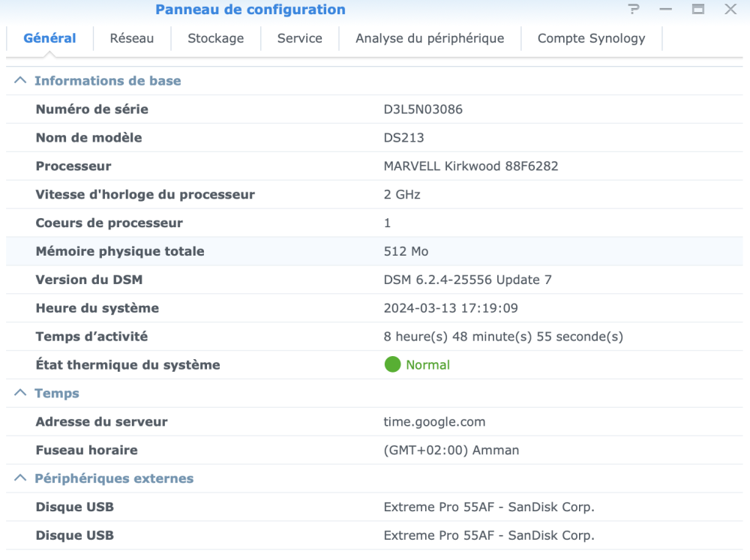The image size is (750, 560).
Task: Open the Stockage tab
Action: (x=215, y=38)
